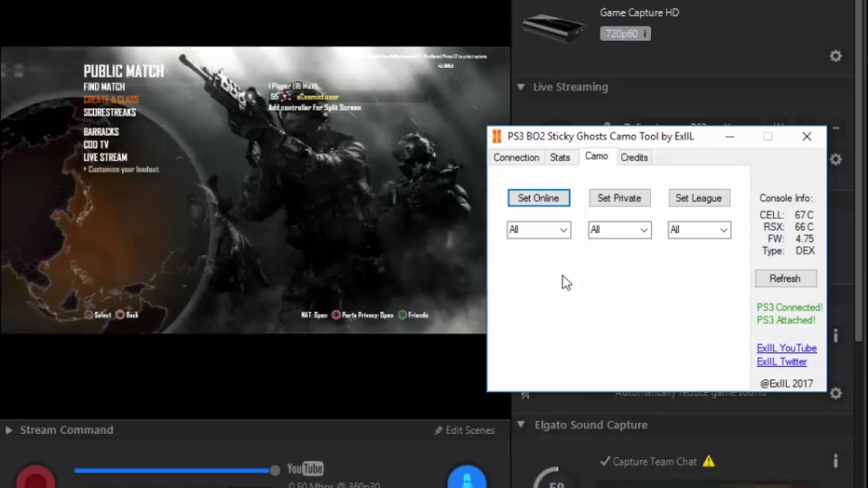Click the @ExllL 2017 credit text

pyautogui.click(x=787, y=384)
